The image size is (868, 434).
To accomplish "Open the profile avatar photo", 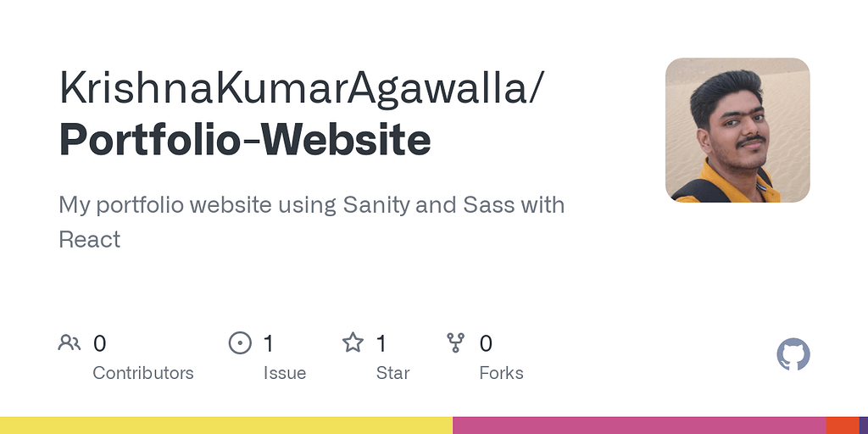I will tap(737, 130).
